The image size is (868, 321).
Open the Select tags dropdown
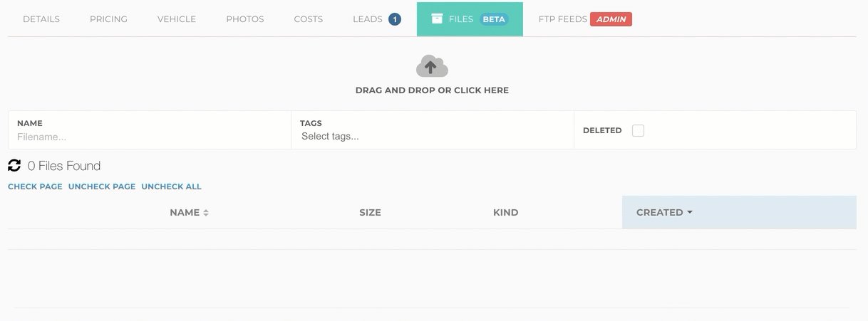pos(432,136)
